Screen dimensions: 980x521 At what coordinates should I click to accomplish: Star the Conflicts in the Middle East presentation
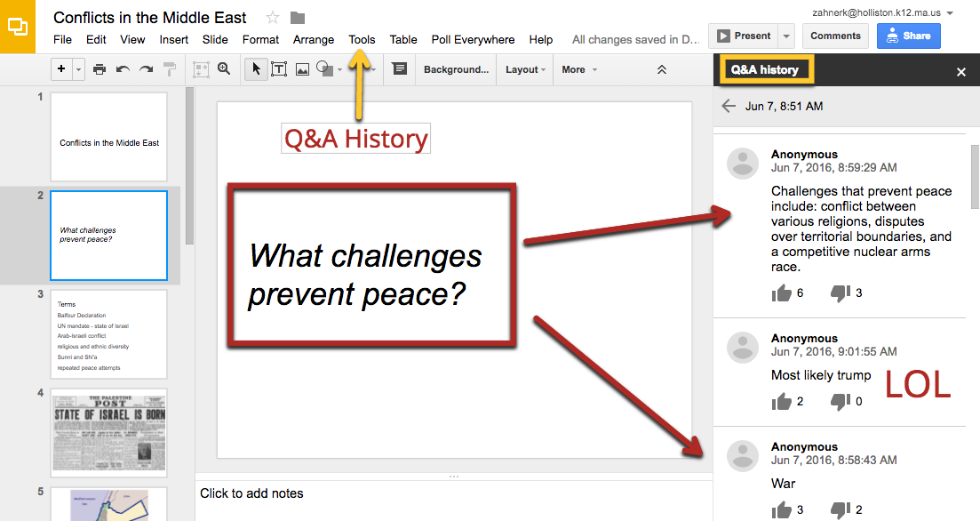tap(273, 18)
